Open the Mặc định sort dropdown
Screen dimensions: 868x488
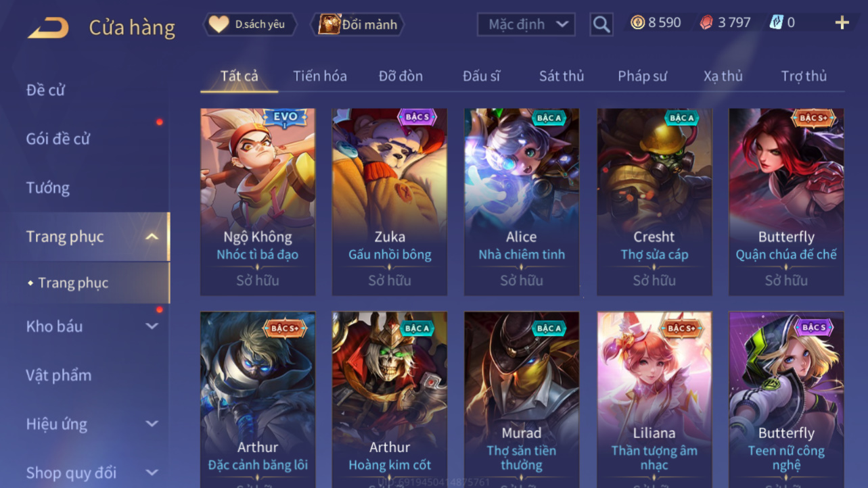526,25
